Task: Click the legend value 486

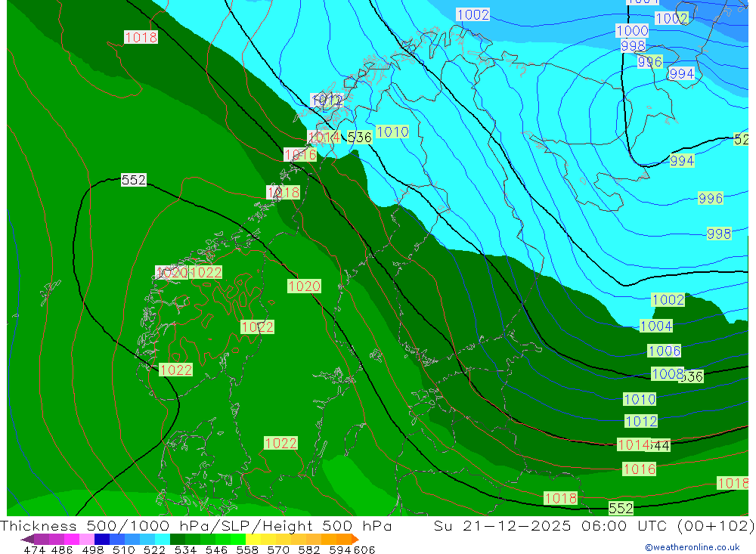Action: [x=62, y=550]
